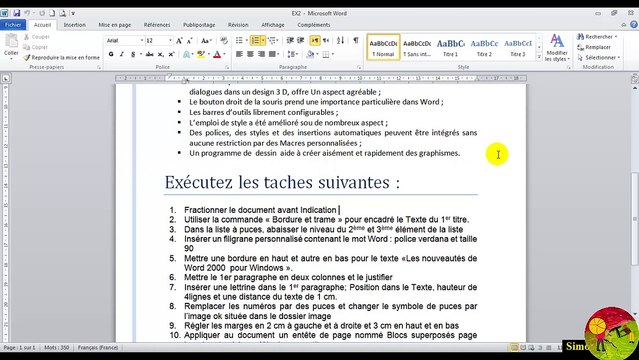Click the Remplacer replace icon

coord(580,47)
